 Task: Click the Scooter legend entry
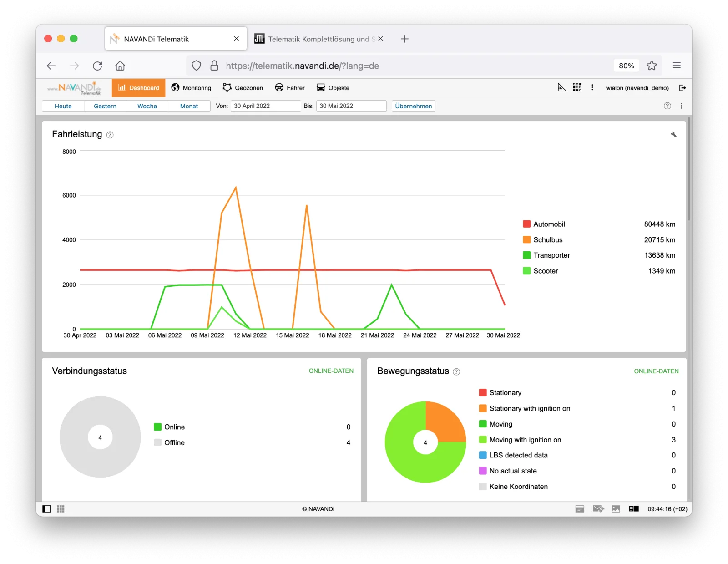599,271
